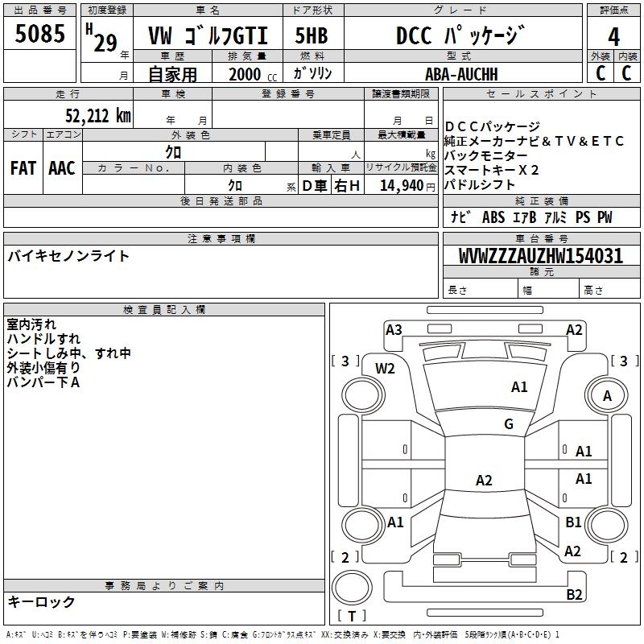The width and height of the screenshot is (644, 644).
Task: Select the FAT shift type cell
Action: click(x=23, y=168)
